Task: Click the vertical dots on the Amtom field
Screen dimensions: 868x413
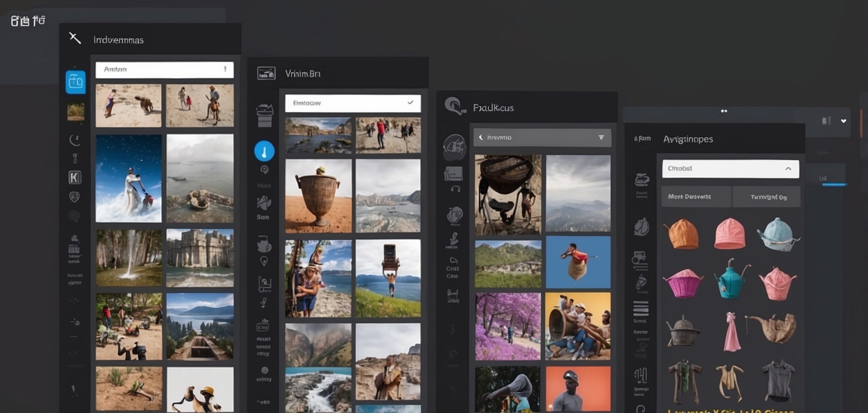Action: point(225,69)
